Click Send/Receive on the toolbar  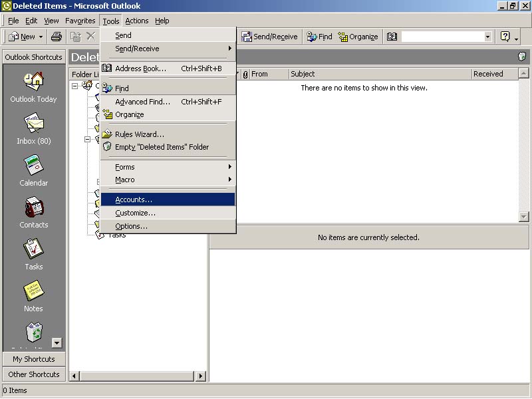coord(269,37)
